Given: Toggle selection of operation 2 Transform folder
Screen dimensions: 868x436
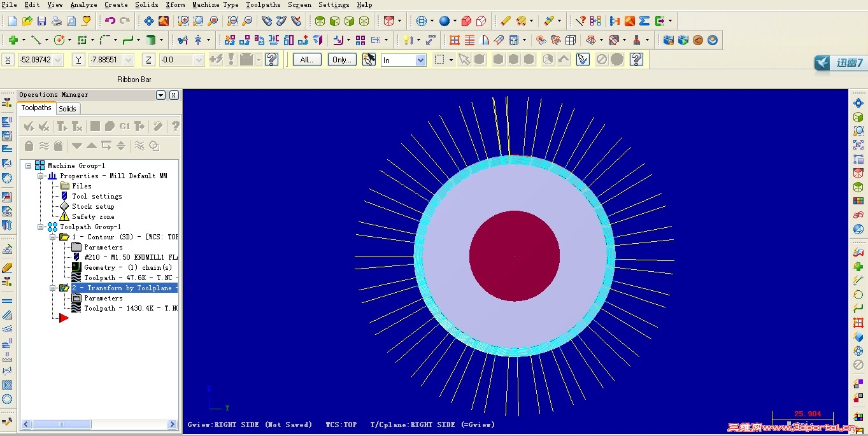Looking at the screenshot, I should (x=64, y=288).
